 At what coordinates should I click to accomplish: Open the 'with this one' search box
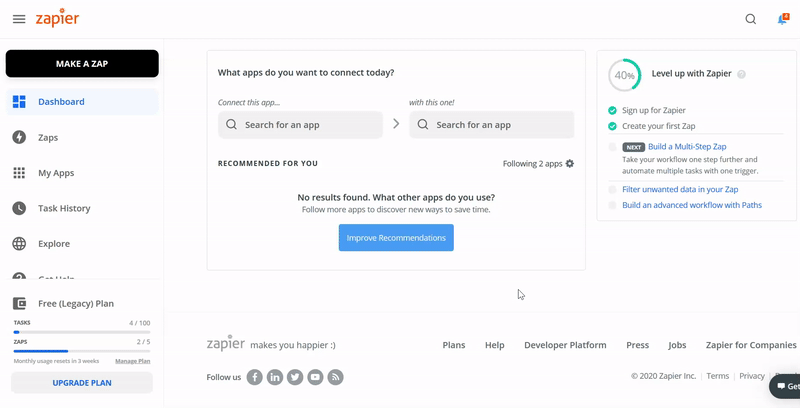491,125
